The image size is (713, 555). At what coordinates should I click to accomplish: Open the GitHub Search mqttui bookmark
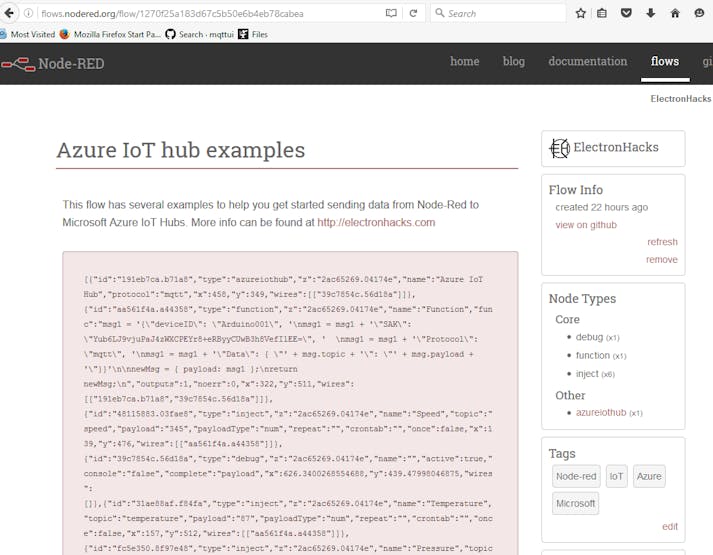point(199,34)
